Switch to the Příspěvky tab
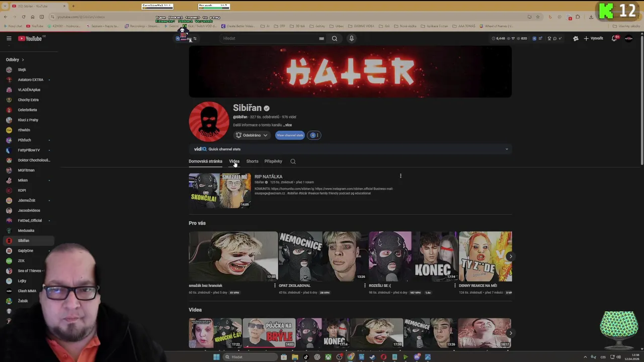This screenshot has height=362, width=644. (x=273, y=161)
